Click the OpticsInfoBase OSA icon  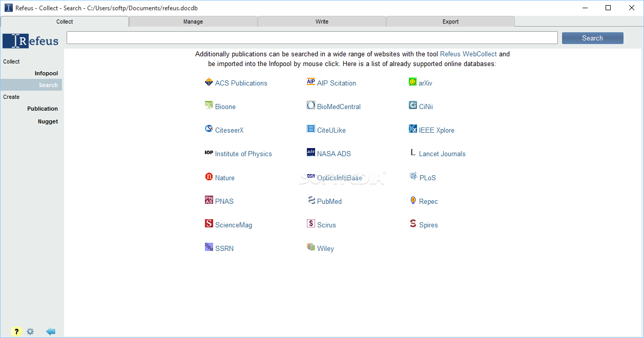coord(311,177)
